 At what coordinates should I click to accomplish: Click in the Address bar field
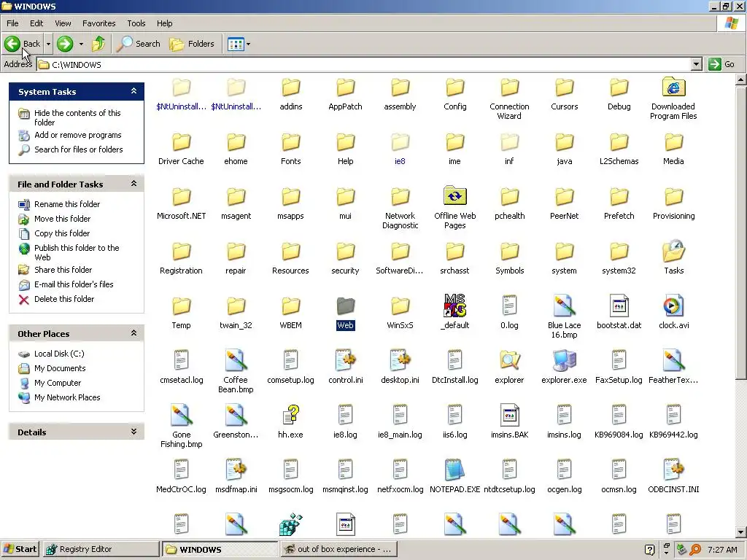[x=365, y=64]
